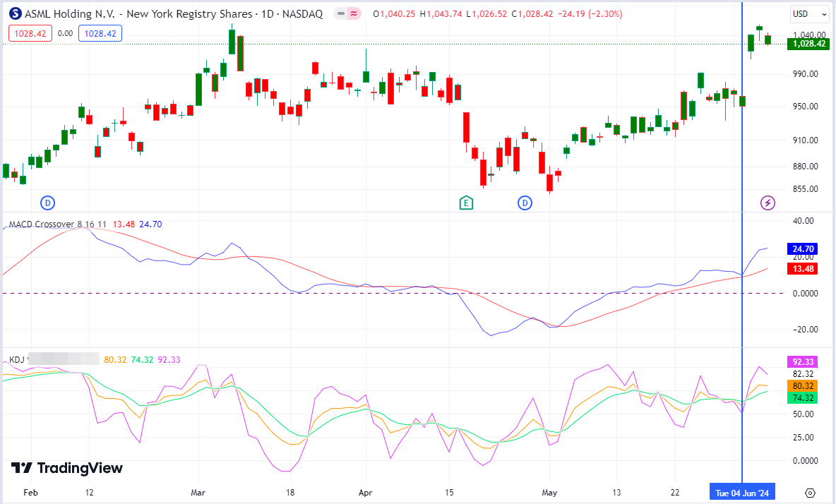Click the magenta 92.33 KDJ value label
This screenshot has height=504, width=836.
click(802, 361)
